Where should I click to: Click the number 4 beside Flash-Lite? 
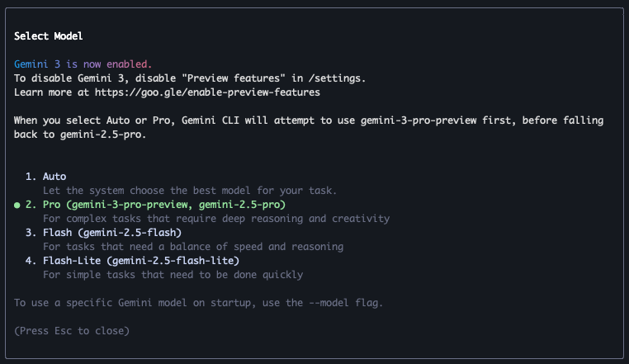tap(31, 261)
